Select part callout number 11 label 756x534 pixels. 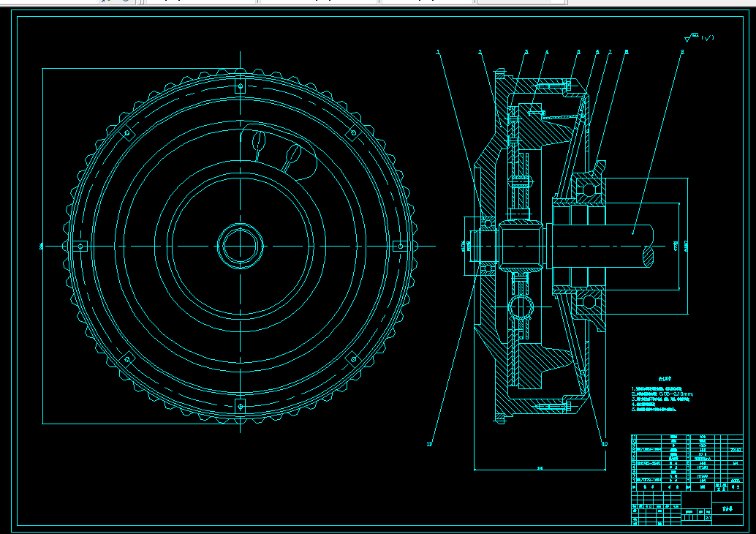pyautogui.click(x=429, y=444)
